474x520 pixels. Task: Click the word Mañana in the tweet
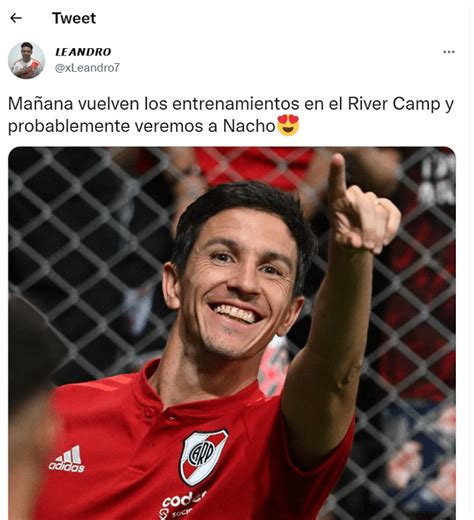click(40, 104)
